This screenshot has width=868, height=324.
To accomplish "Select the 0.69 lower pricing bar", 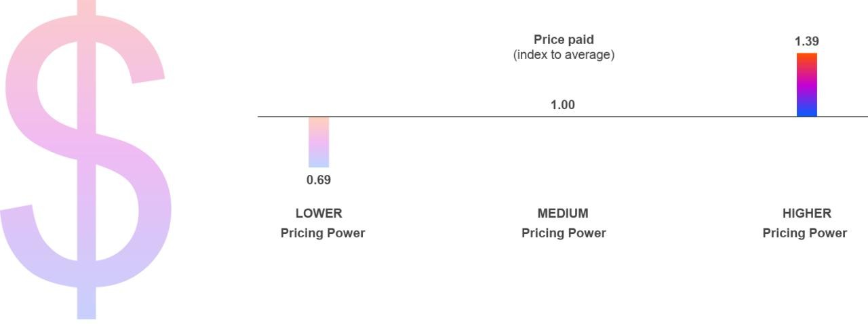I will pos(319,142).
